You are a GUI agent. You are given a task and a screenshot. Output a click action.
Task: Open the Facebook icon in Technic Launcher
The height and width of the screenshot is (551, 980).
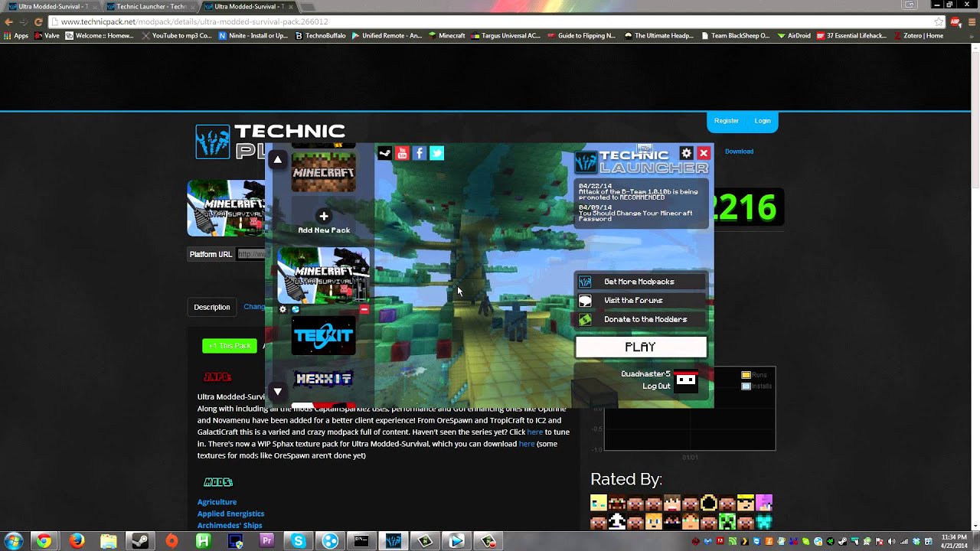[x=420, y=153]
